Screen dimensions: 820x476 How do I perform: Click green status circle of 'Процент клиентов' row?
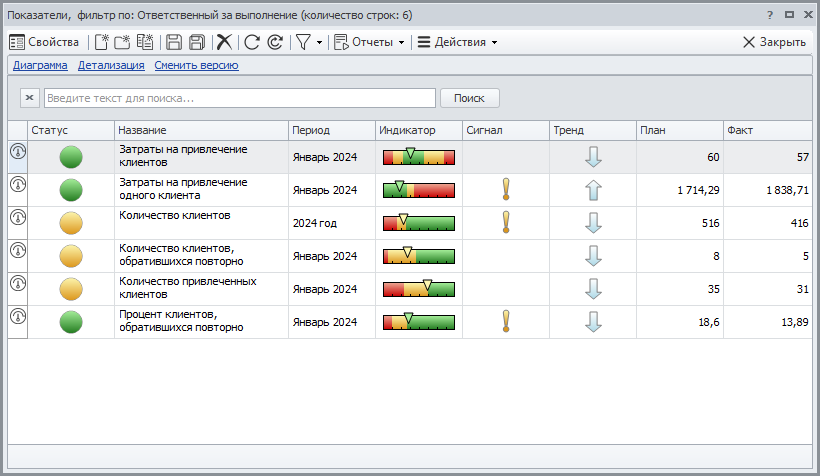71,322
